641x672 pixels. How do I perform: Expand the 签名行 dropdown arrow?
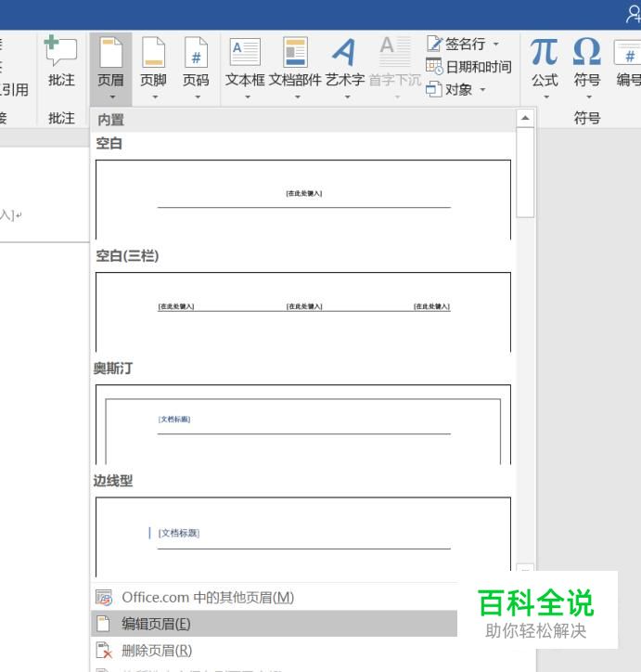[x=496, y=44]
